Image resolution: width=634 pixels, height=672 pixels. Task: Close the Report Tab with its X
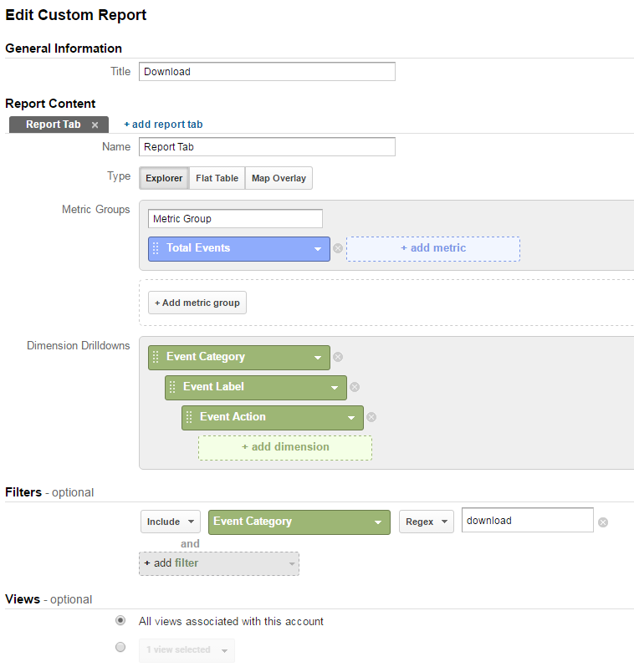click(95, 125)
